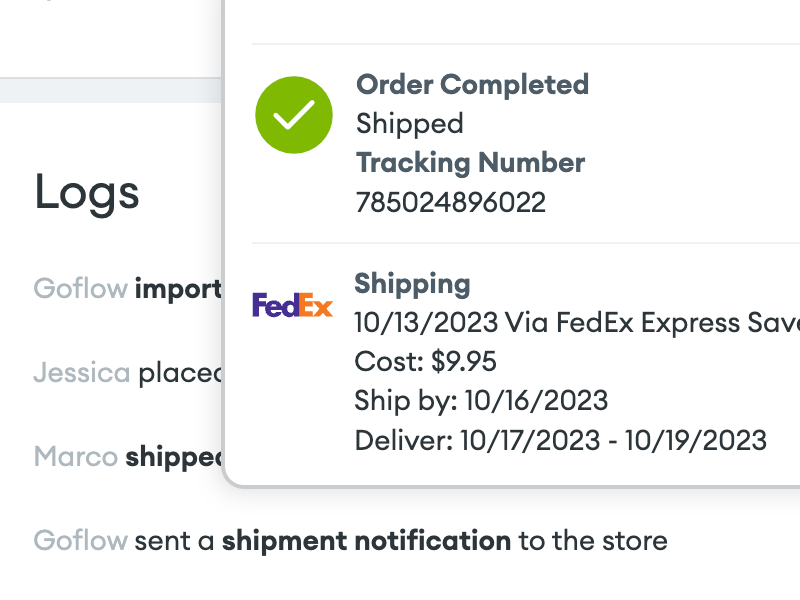Click the Order Completed heading
The image size is (800, 600).
pyautogui.click(x=472, y=84)
